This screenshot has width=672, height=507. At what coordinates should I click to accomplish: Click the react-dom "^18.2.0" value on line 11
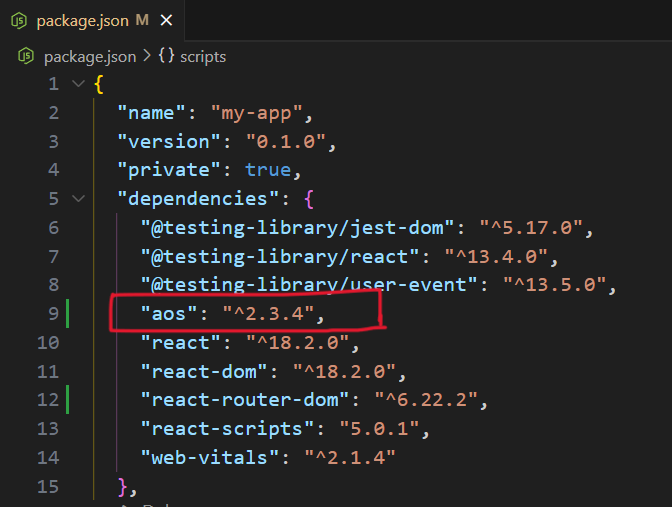click(344, 372)
